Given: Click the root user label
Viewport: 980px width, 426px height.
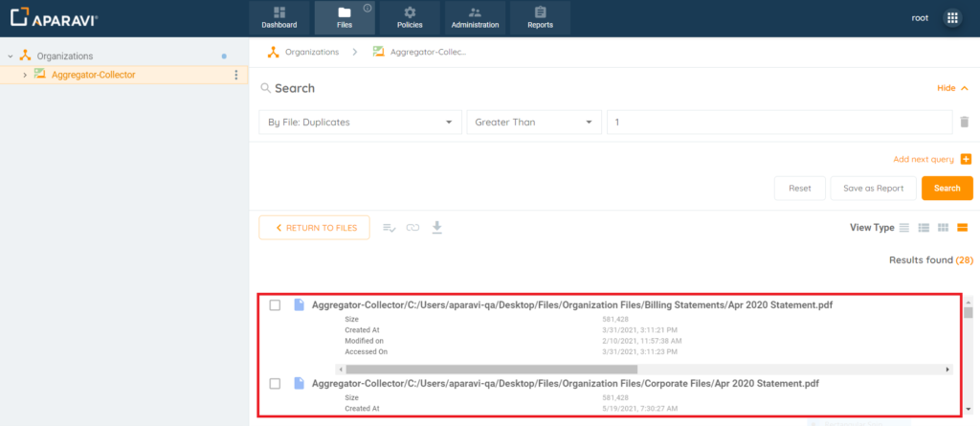Looking at the screenshot, I should pyautogui.click(x=920, y=18).
